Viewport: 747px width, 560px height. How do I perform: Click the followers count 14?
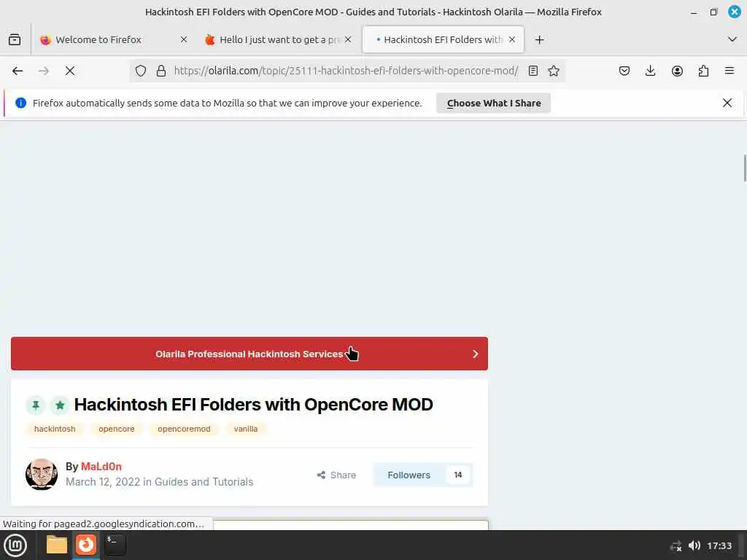coord(458,475)
